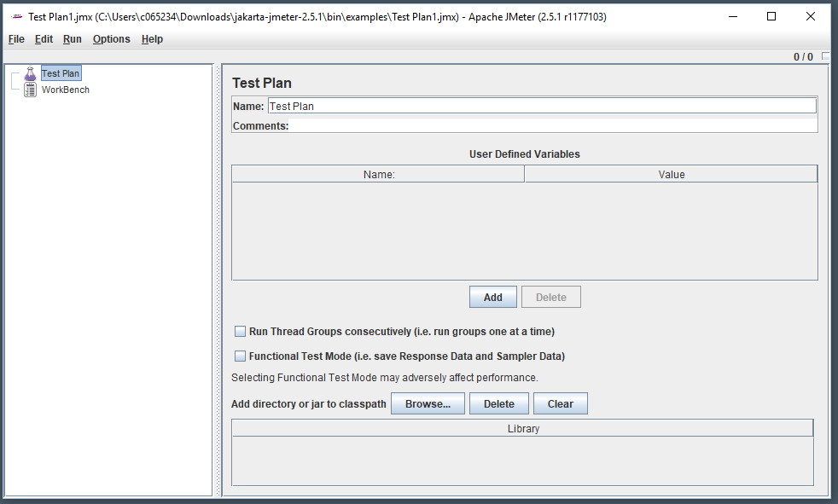Open the Help menu

[x=152, y=39]
